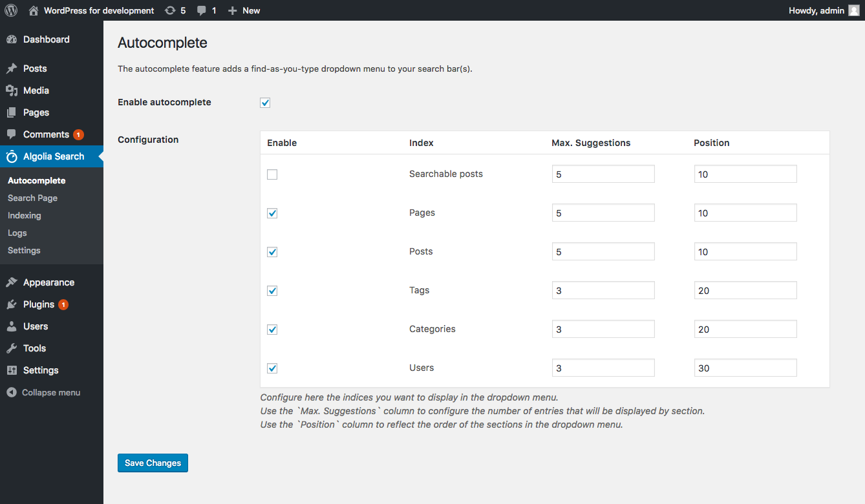Uncheck the Pages index checkbox
This screenshot has height=504, width=865.
(272, 213)
